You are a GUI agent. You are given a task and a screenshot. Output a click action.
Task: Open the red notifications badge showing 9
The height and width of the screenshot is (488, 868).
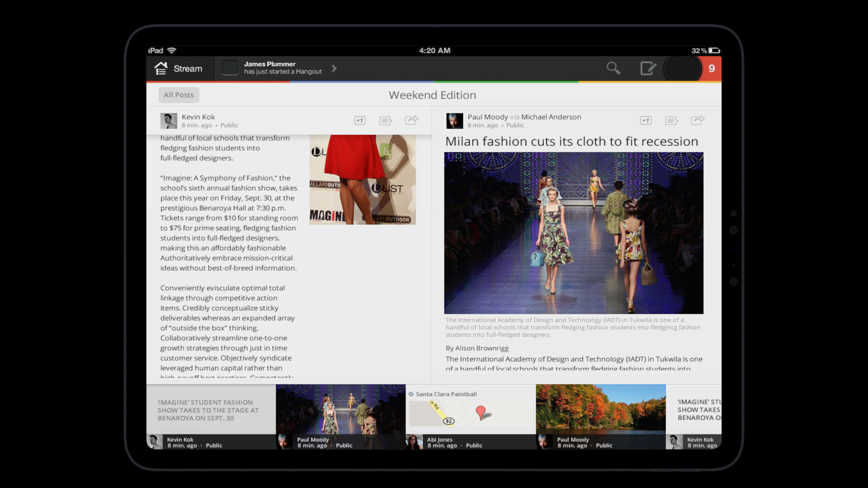[711, 69]
